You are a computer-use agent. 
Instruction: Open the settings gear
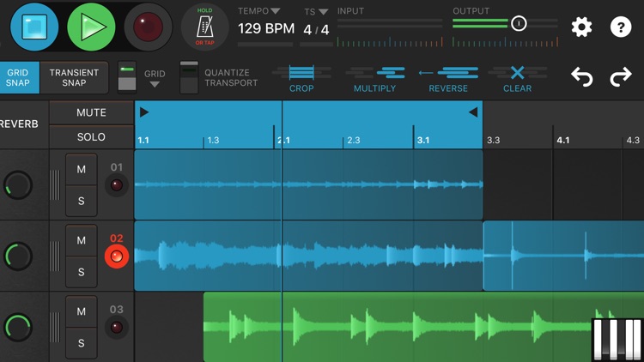pyautogui.click(x=581, y=27)
